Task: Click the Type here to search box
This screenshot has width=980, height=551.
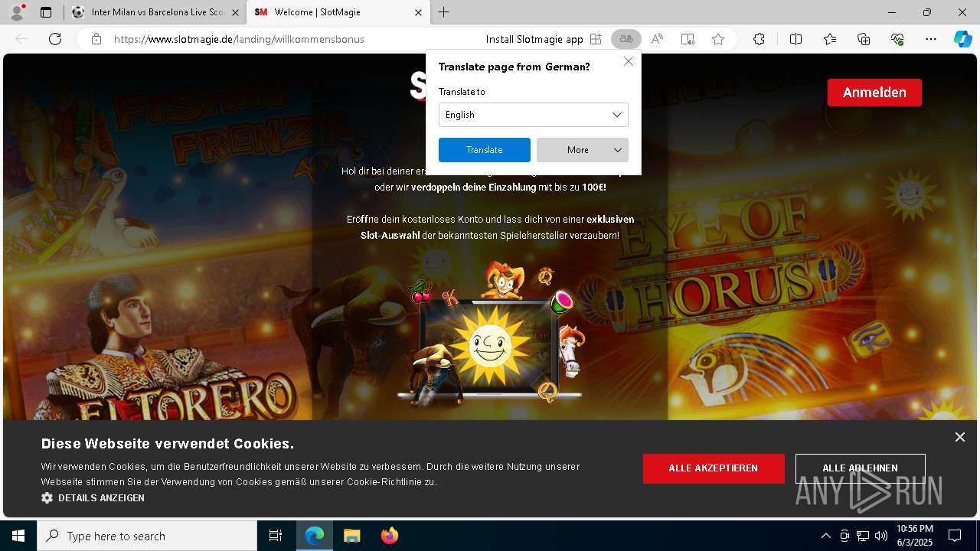Action: coord(147,536)
